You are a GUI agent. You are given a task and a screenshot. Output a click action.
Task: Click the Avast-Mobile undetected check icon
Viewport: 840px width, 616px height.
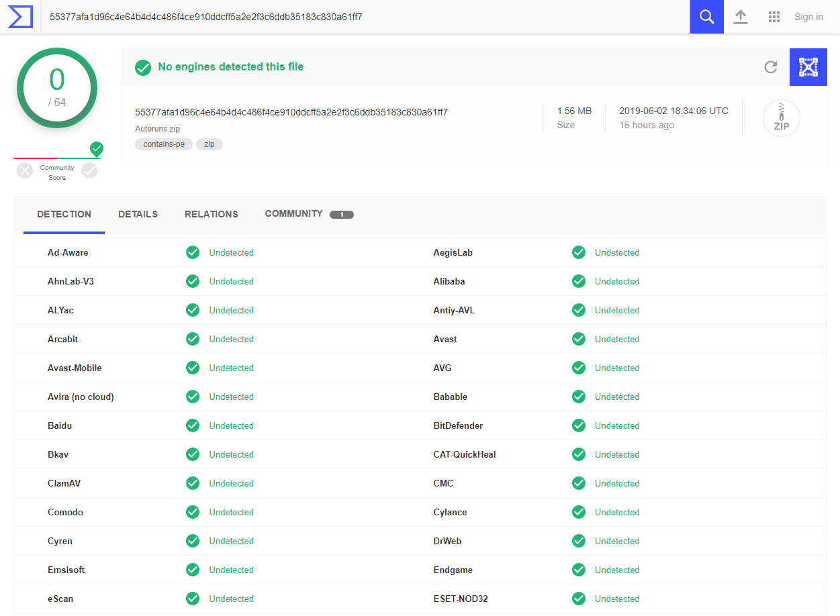193,368
